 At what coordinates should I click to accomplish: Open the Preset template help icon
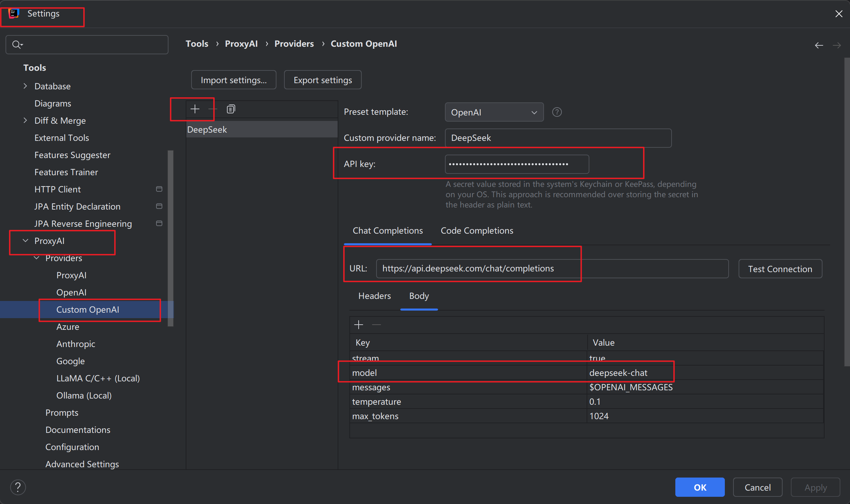(557, 112)
